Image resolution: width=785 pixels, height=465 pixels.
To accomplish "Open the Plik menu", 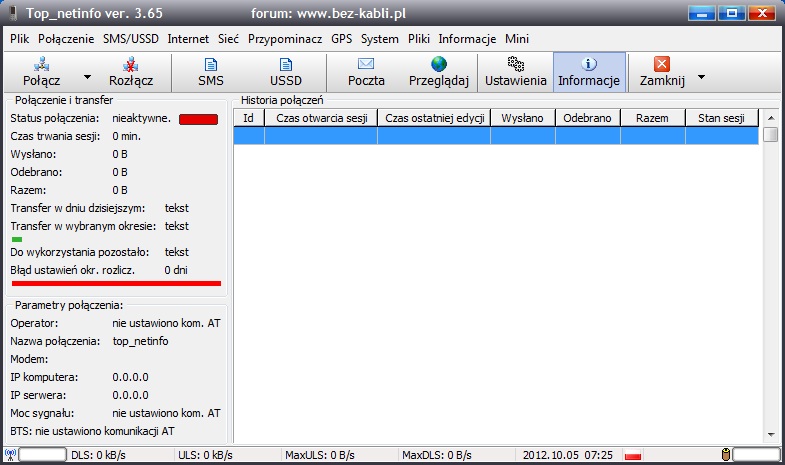I will click(x=21, y=39).
